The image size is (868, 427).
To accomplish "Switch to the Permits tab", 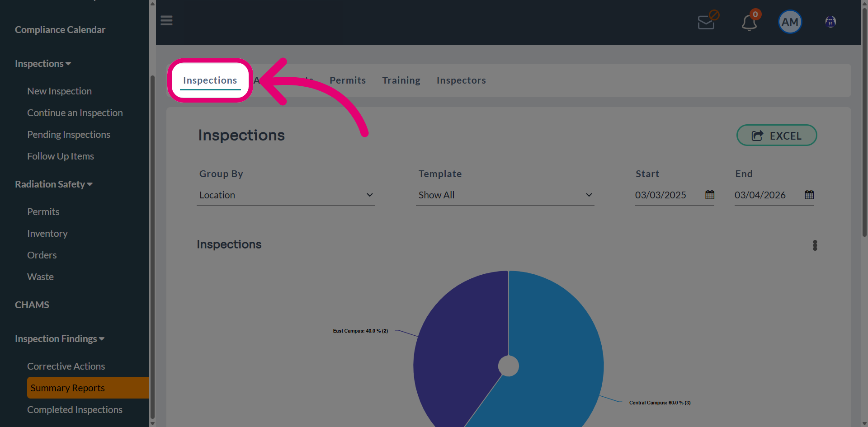I will coord(348,80).
